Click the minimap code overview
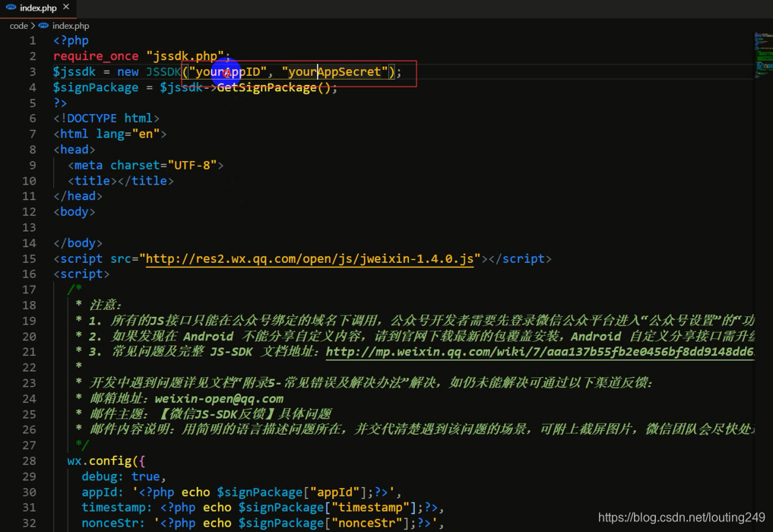This screenshot has height=532, width=773. (x=763, y=55)
